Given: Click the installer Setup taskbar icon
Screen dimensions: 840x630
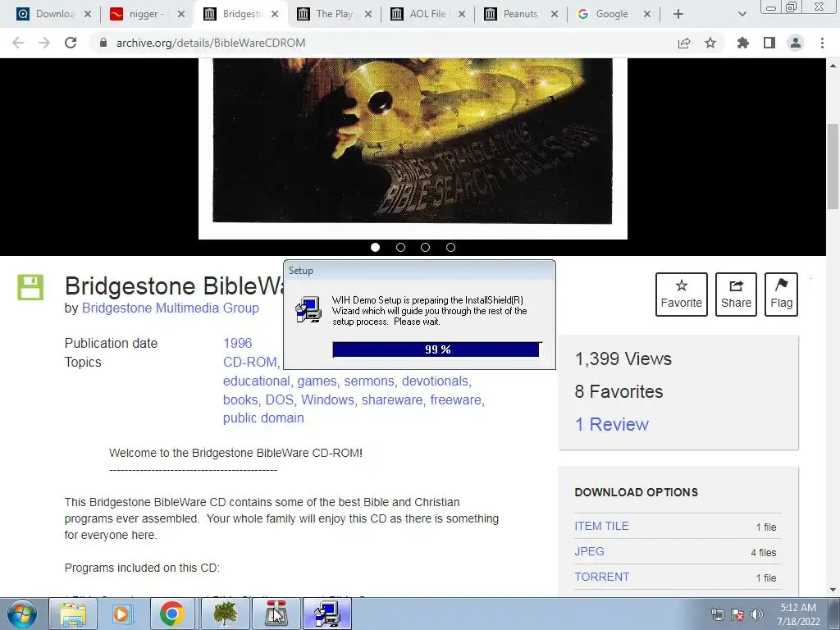Looking at the screenshot, I should 327,614.
